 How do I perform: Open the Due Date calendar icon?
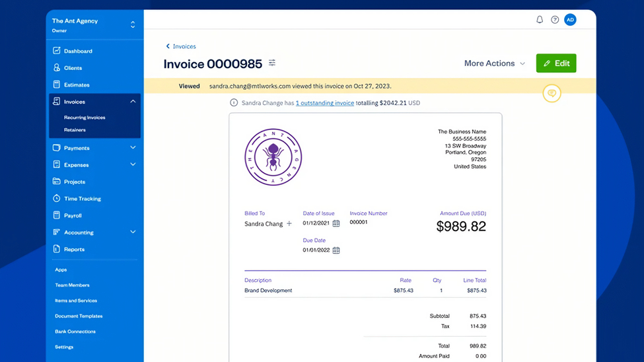[336, 250]
